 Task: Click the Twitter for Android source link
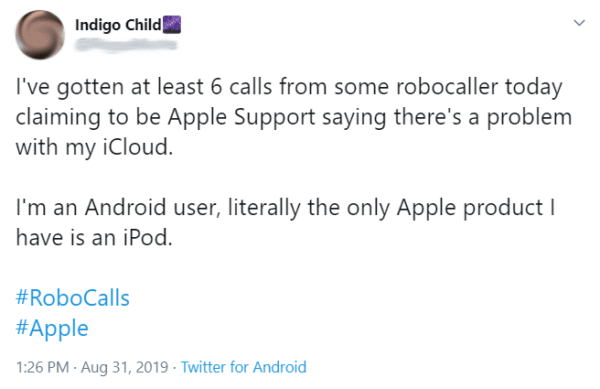point(243,367)
